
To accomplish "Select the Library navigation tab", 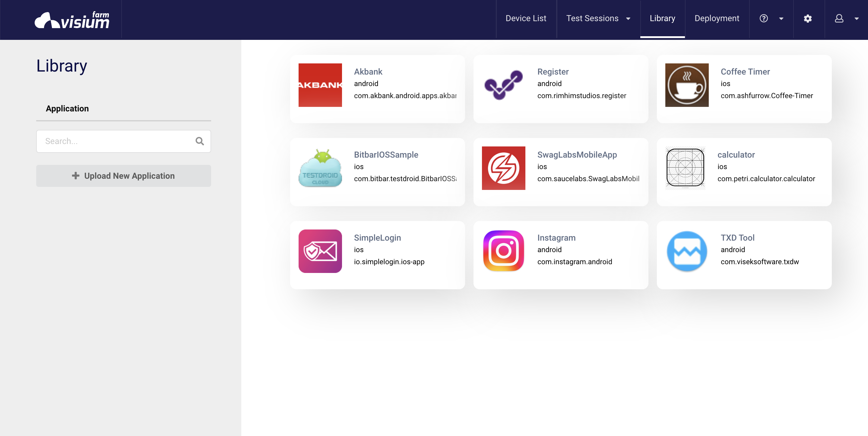I will (x=662, y=18).
